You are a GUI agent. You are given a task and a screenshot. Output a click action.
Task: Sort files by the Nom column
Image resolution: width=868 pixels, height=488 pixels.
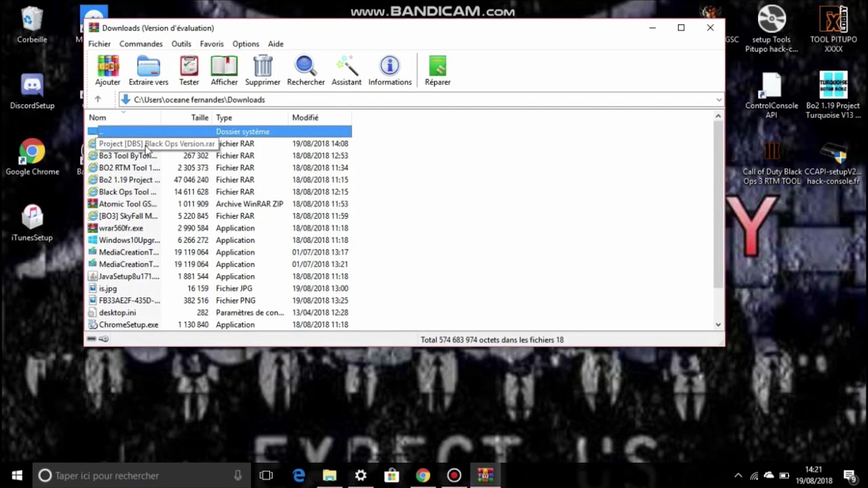[x=123, y=117]
